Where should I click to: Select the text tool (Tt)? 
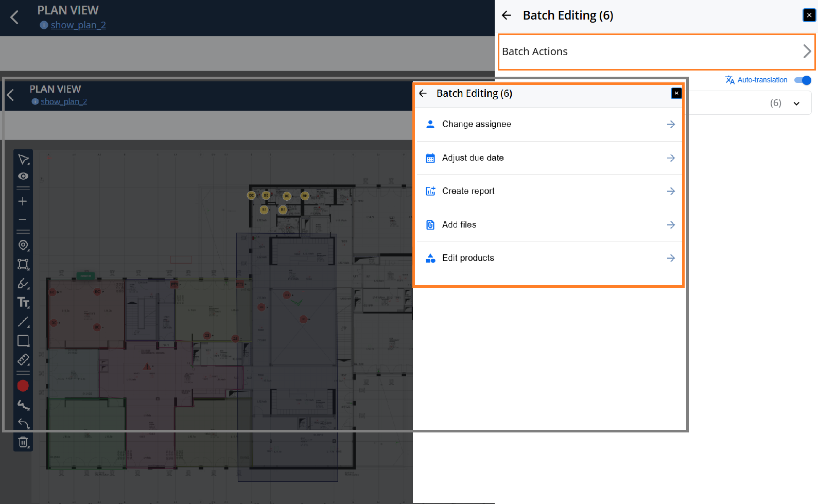[23, 302]
